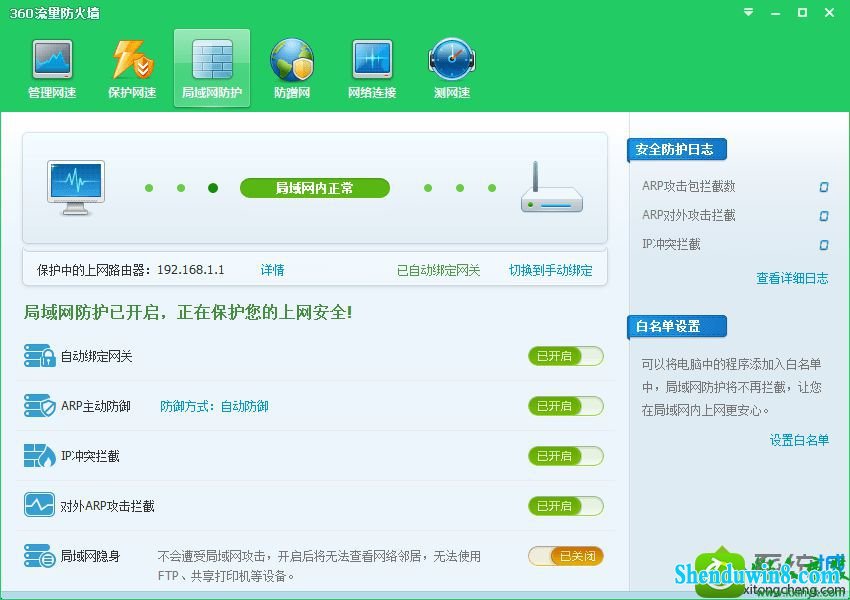This screenshot has width=850, height=600.
Task: Select the 局域网防护 brick wall icon
Action: point(212,60)
